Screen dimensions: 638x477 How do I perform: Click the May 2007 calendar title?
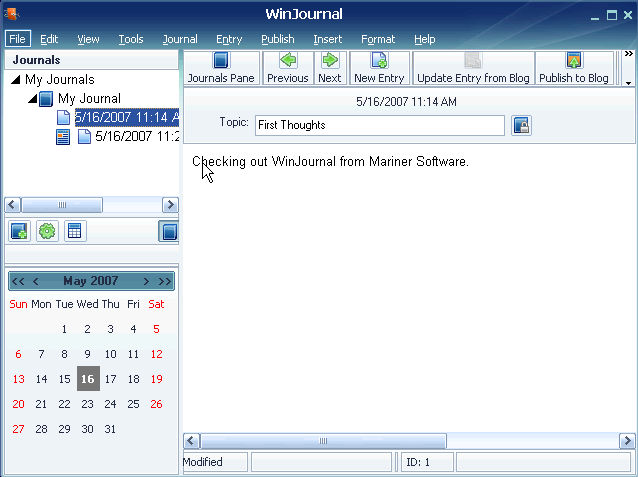click(91, 281)
